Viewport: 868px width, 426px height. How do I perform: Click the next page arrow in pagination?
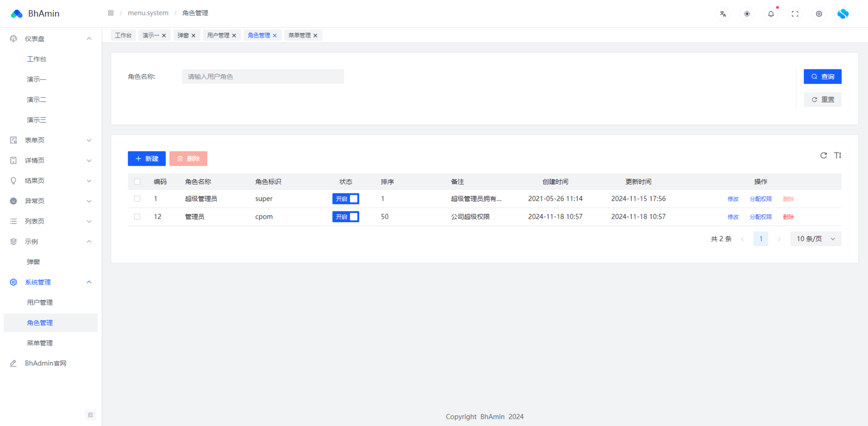point(779,239)
